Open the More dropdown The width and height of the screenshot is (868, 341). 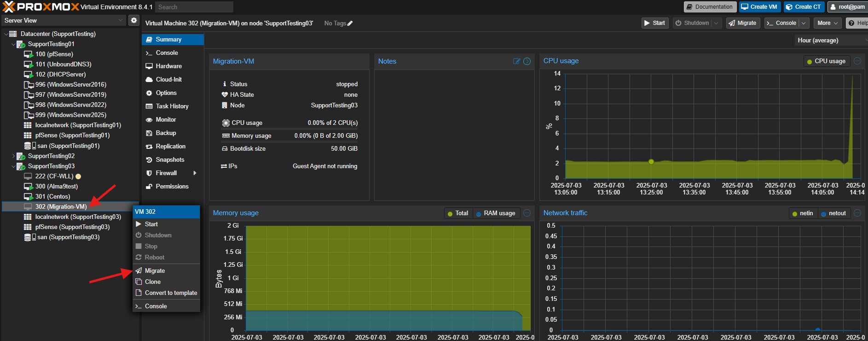click(x=827, y=23)
